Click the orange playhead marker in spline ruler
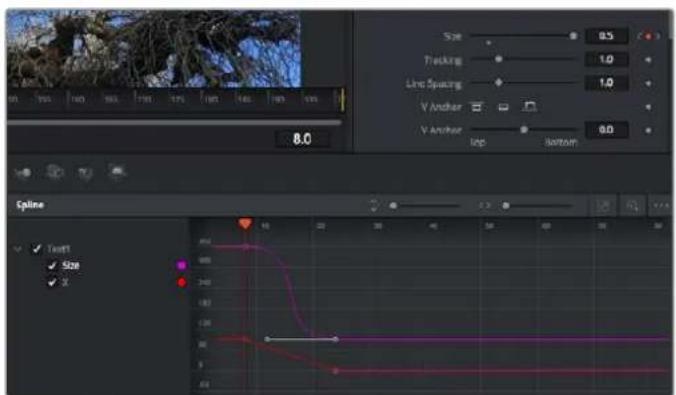 tap(245, 223)
